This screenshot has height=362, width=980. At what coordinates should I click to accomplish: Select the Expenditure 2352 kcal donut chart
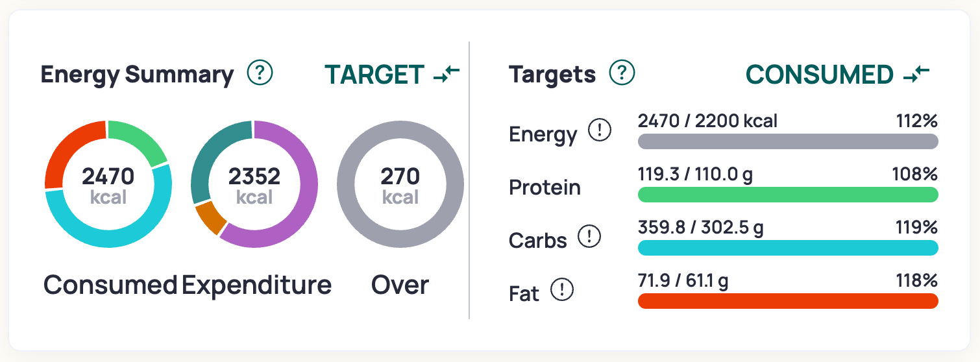(254, 184)
